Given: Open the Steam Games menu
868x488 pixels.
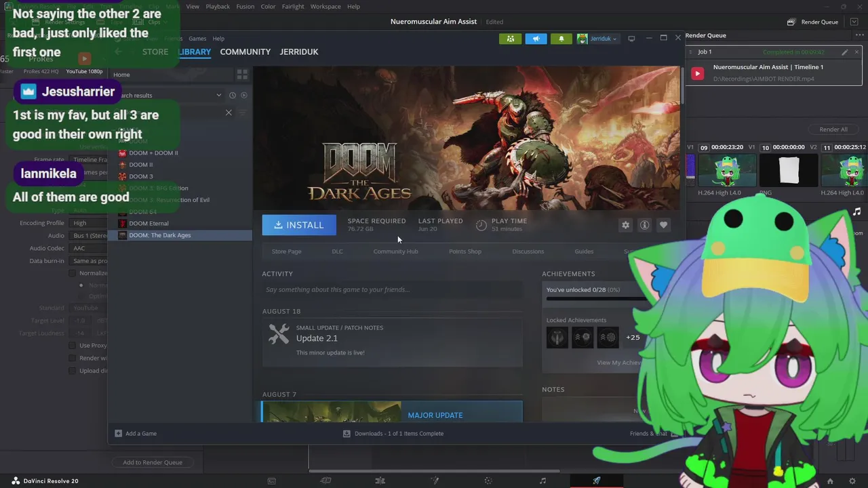Looking at the screenshot, I should 197,39.
